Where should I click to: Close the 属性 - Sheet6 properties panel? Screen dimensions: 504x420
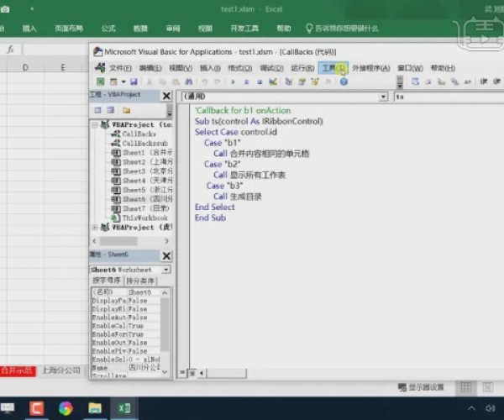[x=166, y=256]
